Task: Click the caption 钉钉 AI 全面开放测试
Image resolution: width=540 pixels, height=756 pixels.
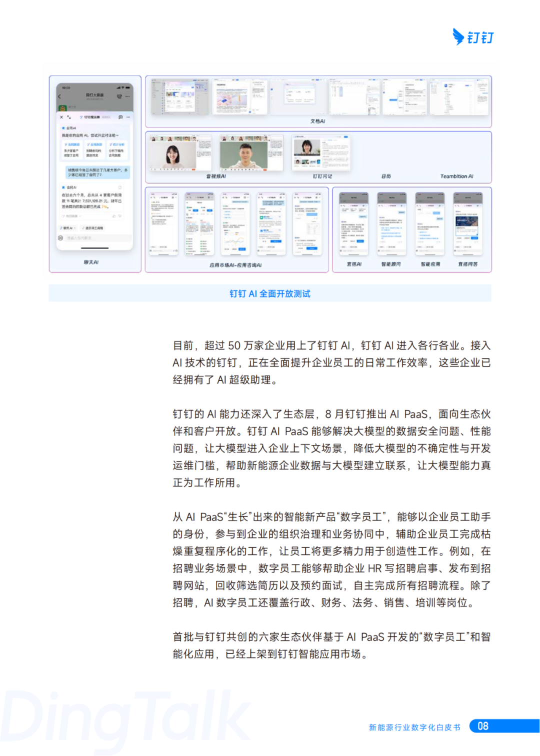Action: 270,293
